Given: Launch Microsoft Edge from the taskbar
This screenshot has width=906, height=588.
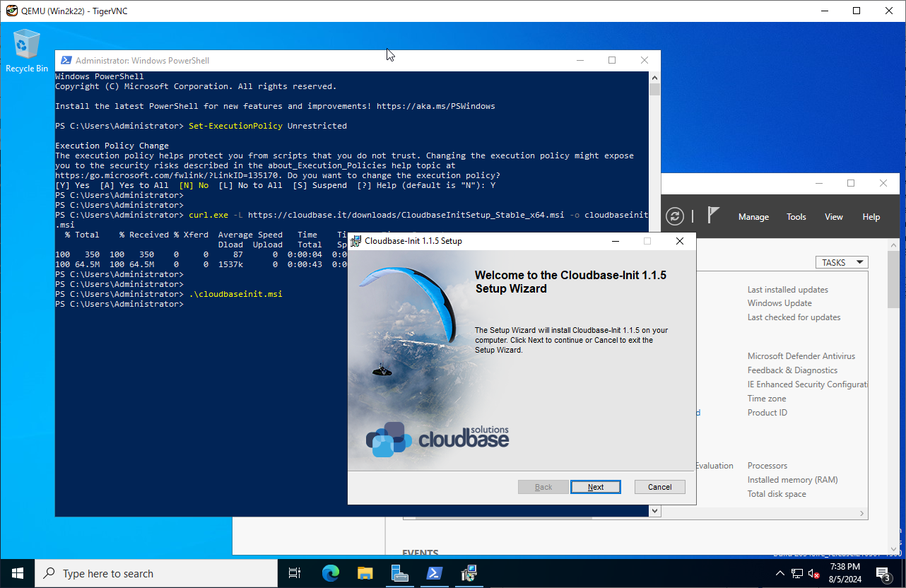Looking at the screenshot, I should click(x=330, y=573).
